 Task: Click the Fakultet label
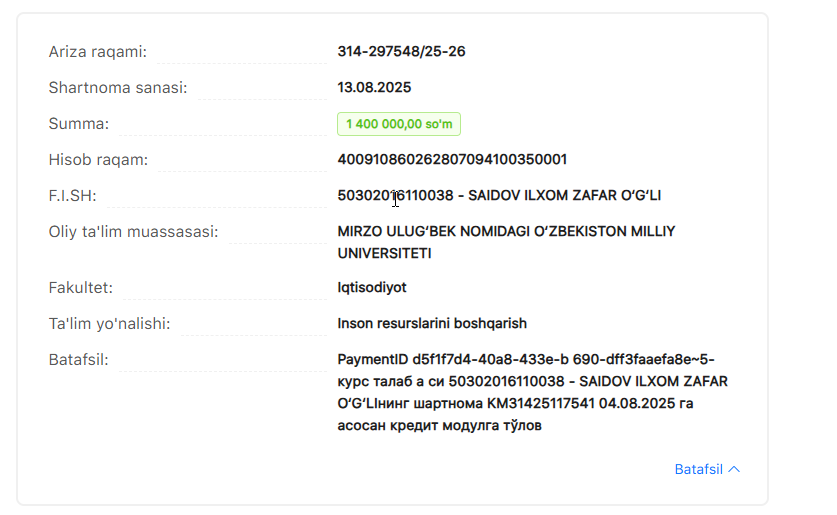[x=80, y=287]
